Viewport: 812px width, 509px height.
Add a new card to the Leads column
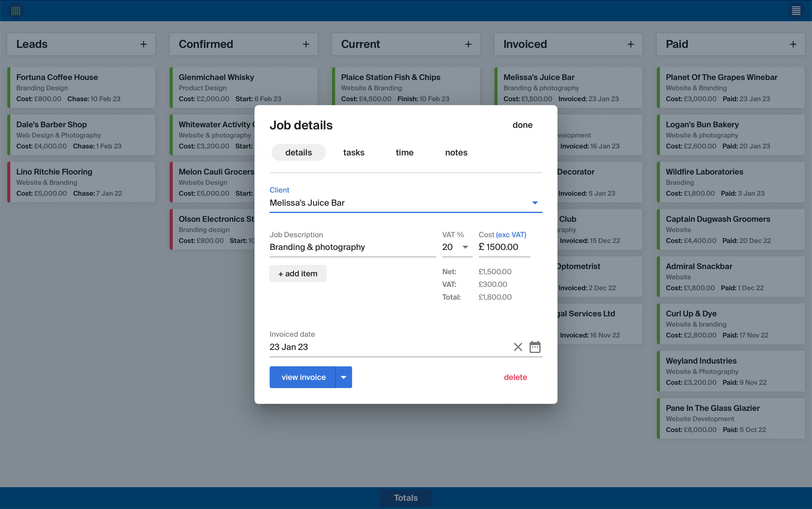(144, 44)
